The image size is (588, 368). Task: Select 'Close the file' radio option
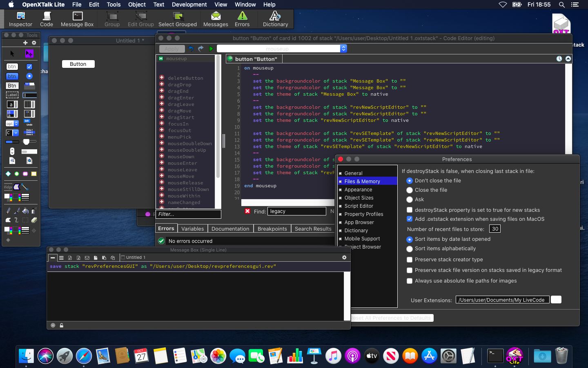[x=410, y=190]
